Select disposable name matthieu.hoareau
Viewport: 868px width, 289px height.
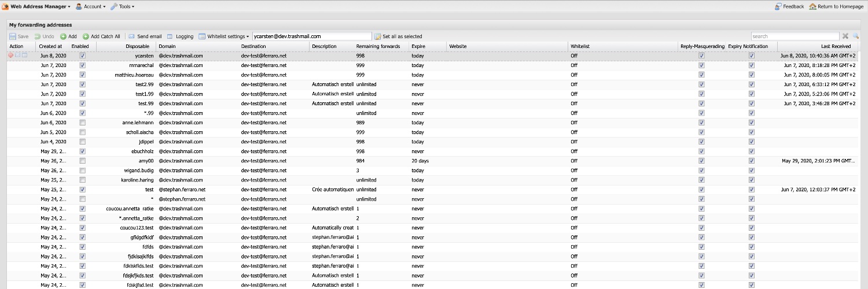pyautogui.click(x=134, y=75)
